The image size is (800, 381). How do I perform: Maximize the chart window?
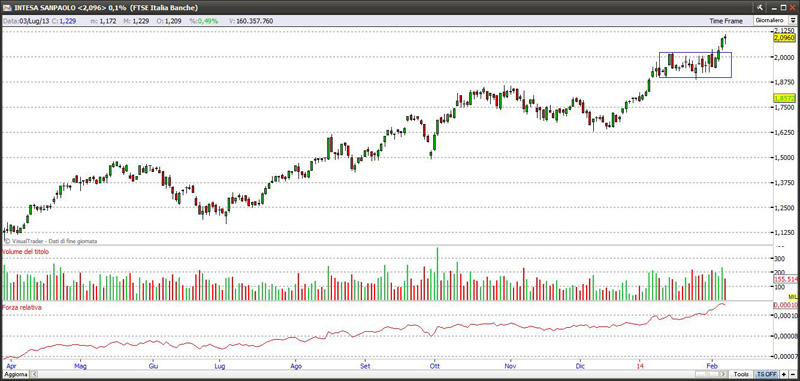point(783,7)
